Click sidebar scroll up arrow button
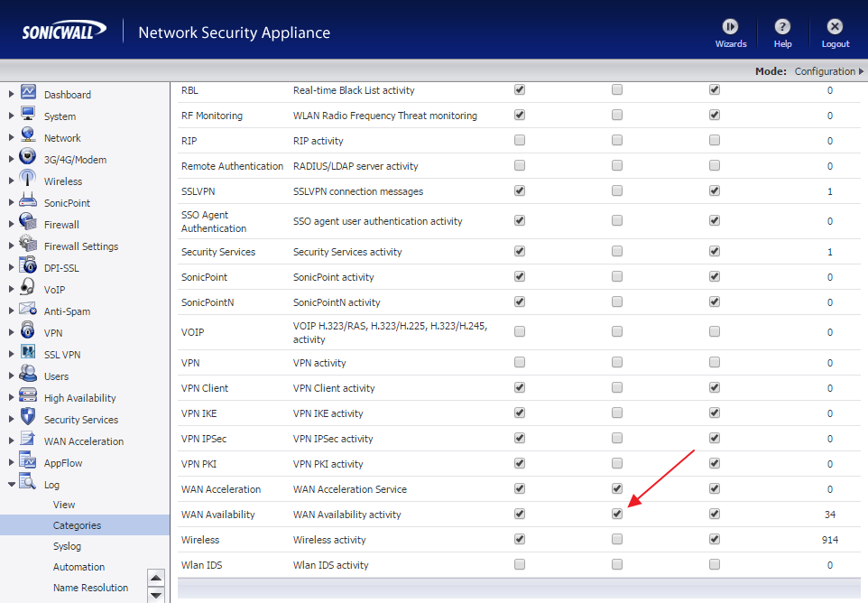 tap(157, 578)
